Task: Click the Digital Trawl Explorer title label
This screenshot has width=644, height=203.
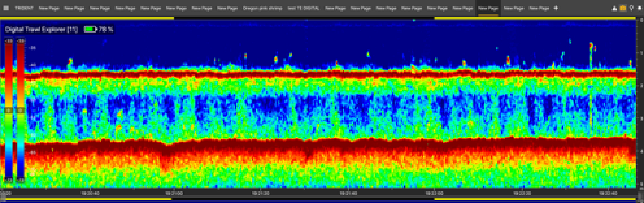Action: (x=41, y=29)
